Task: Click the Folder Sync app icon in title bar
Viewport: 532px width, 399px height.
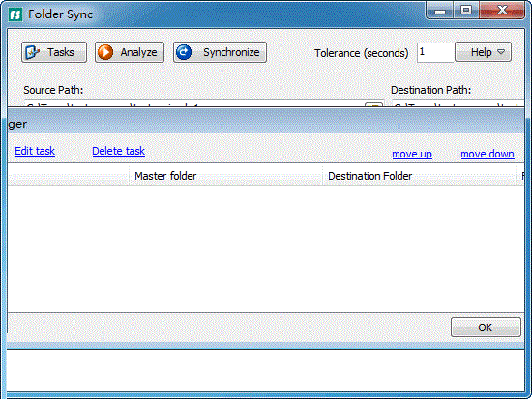Action: (x=15, y=14)
